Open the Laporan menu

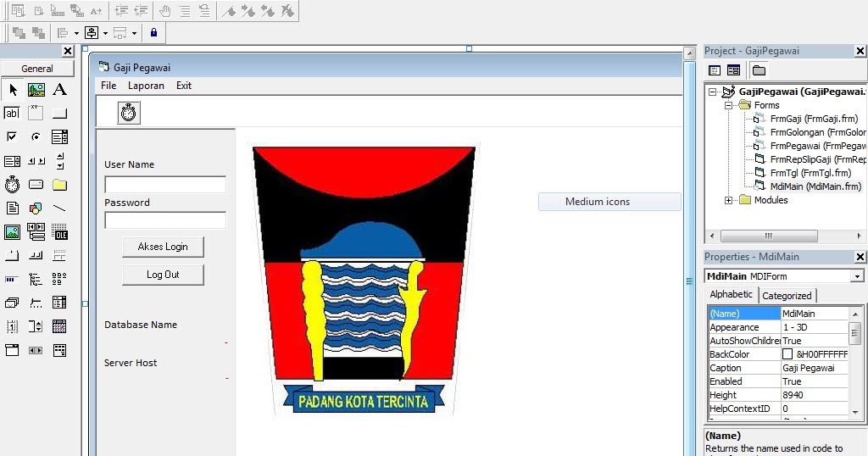point(146,86)
